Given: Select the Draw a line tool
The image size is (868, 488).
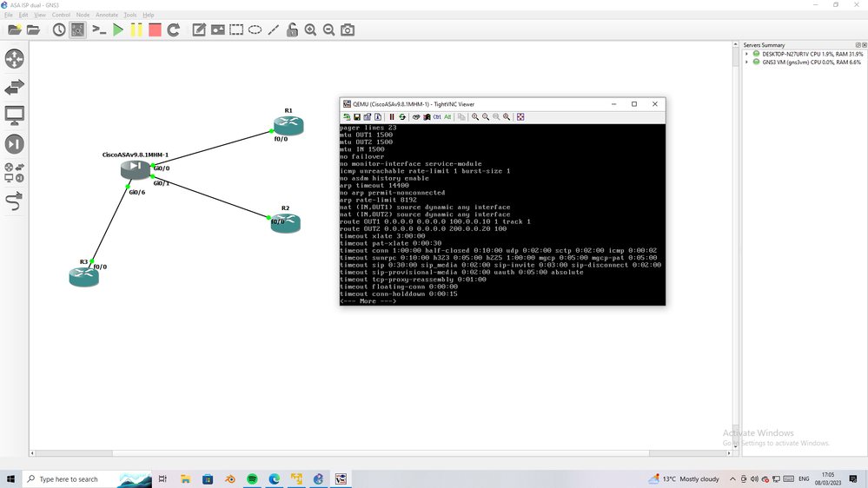Looking at the screenshot, I should pyautogui.click(x=274, y=30).
